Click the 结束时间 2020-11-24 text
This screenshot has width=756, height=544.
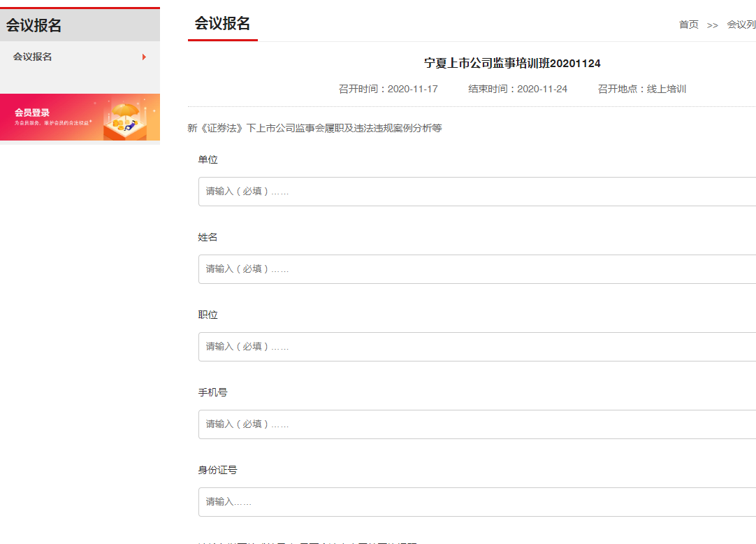517,89
